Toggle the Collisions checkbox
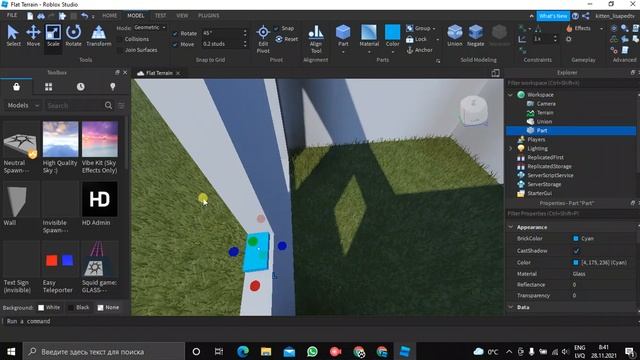 click(x=120, y=39)
